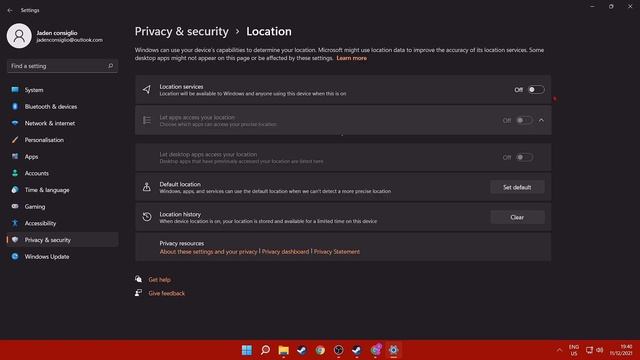Click the Get help link
Screen dimensions: 640x360
tap(160, 280)
